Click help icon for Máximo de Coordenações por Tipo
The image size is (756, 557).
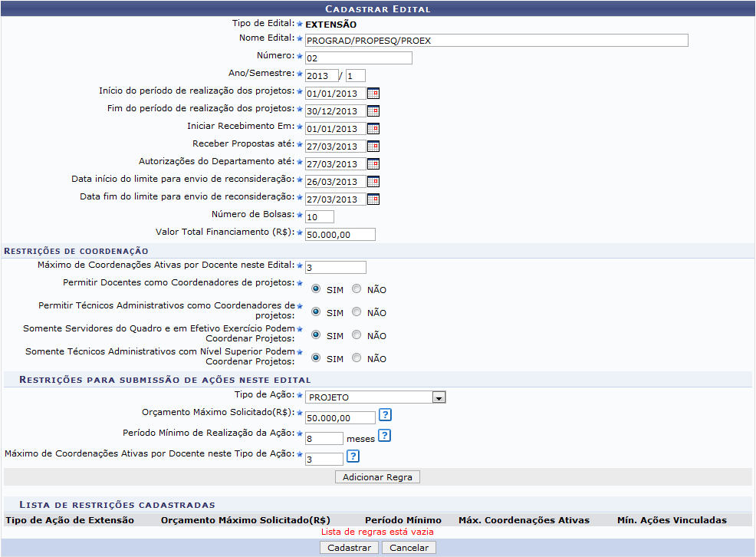tap(353, 456)
